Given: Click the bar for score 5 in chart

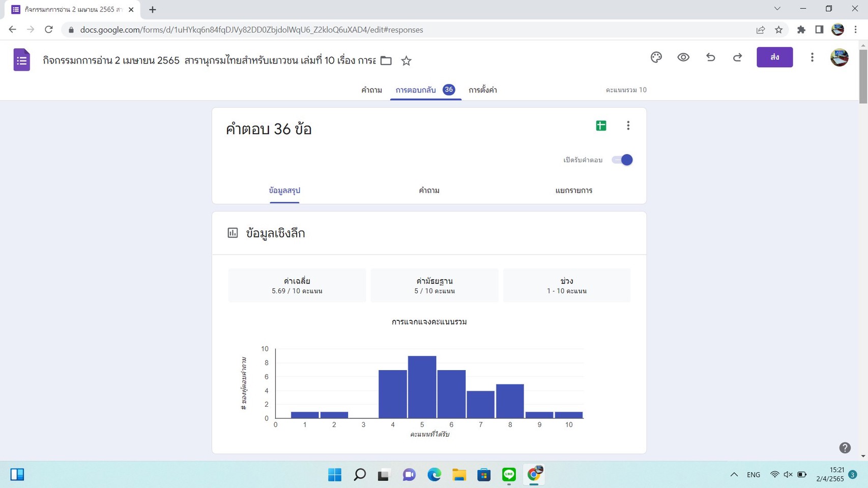Looking at the screenshot, I should coord(422,387).
